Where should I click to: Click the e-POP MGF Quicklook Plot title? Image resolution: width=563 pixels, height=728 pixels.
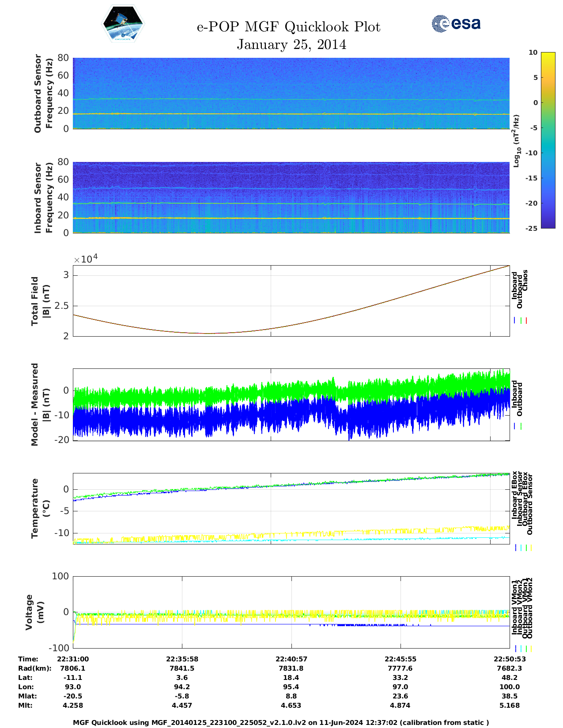(288, 27)
